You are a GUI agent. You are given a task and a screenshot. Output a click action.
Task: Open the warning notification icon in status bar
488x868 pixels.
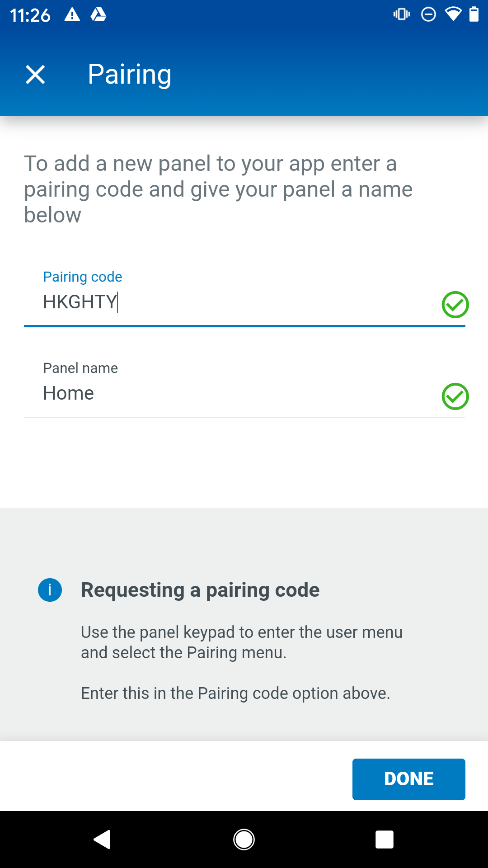point(72,15)
